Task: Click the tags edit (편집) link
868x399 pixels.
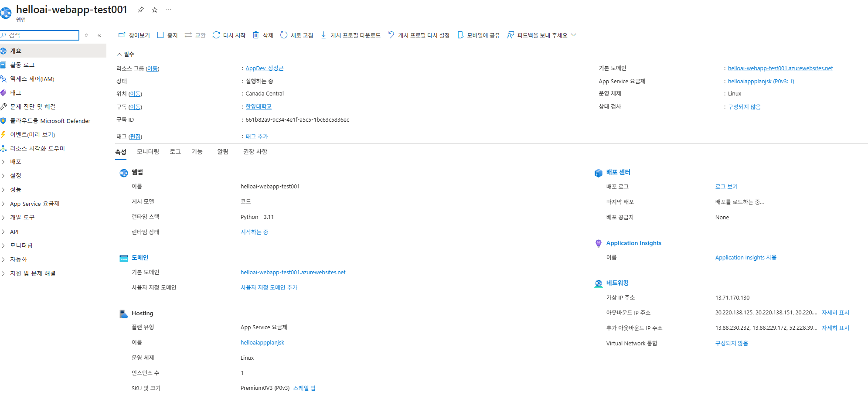Action: click(136, 136)
